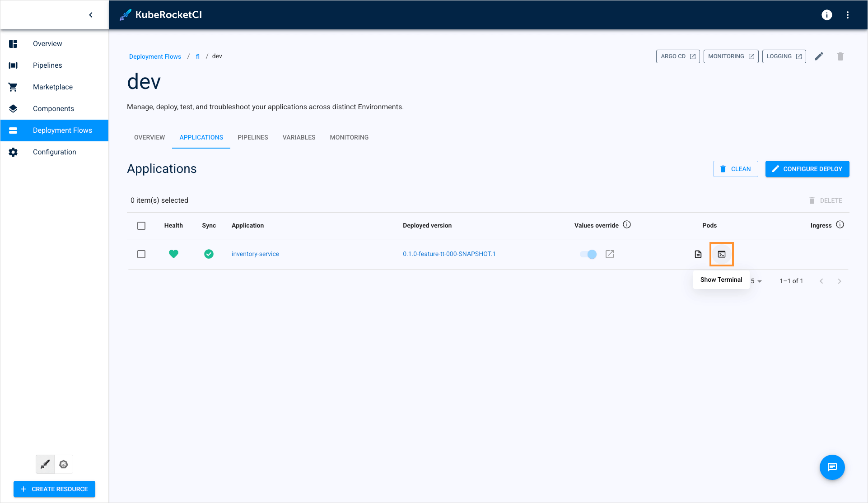Click the Values override external link icon
This screenshot has height=503, width=868.
click(x=610, y=254)
